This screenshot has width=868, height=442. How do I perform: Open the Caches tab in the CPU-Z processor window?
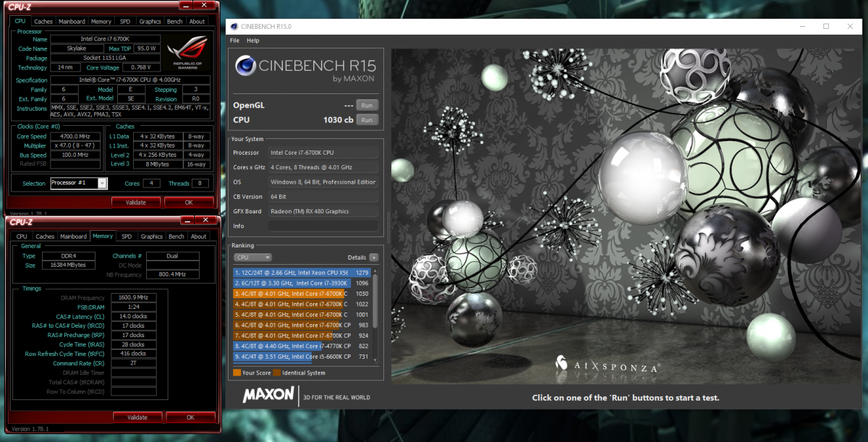pyautogui.click(x=43, y=22)
